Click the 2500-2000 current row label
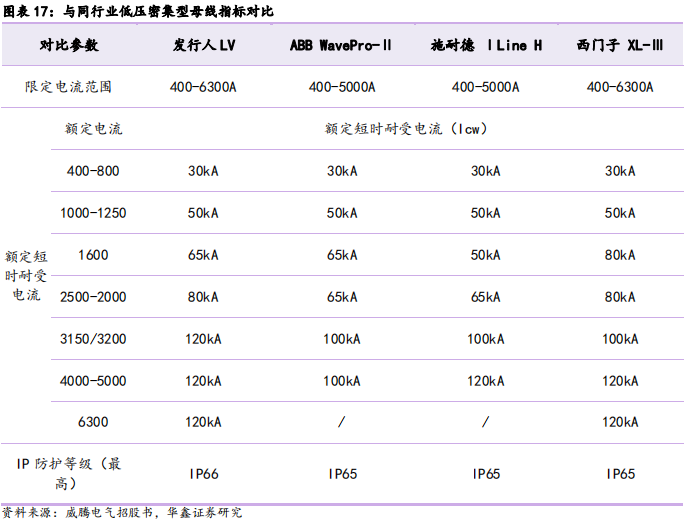 click(93, 297)
